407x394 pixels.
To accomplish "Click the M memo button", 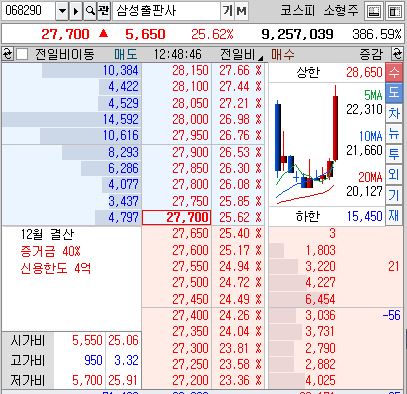I will (241, 11).
